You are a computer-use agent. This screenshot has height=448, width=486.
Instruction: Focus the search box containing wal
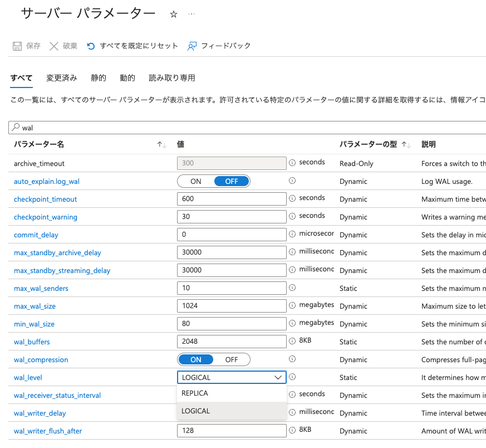tap(247, 128)
